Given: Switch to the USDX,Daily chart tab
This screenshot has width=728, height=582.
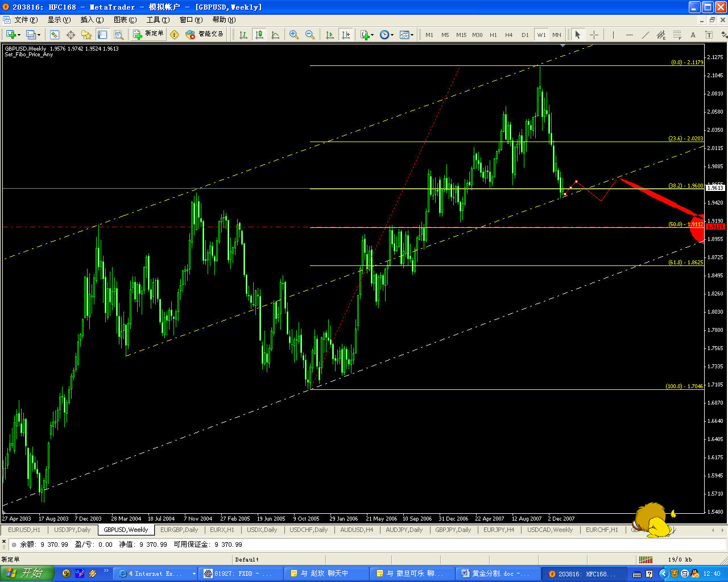Looking at the screenshot, I should 262,530.
